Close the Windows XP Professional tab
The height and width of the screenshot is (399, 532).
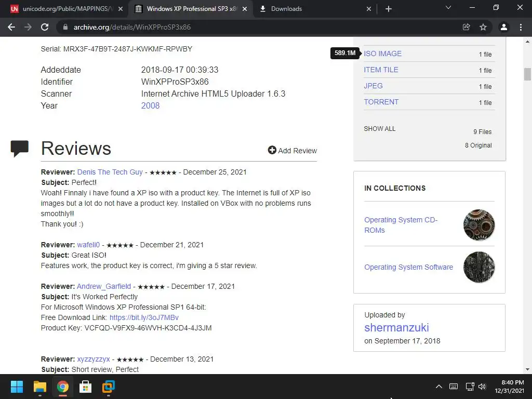point(245,9)
